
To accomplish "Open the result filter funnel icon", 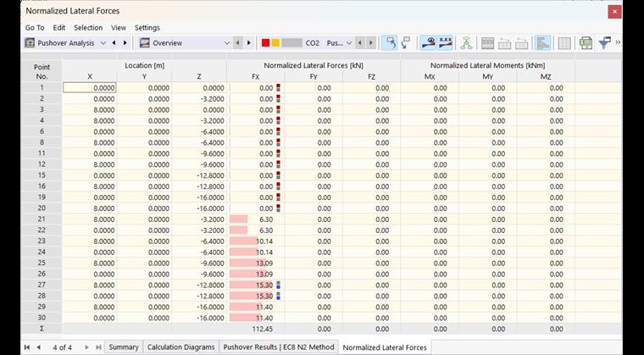I will tap(604, 42).
